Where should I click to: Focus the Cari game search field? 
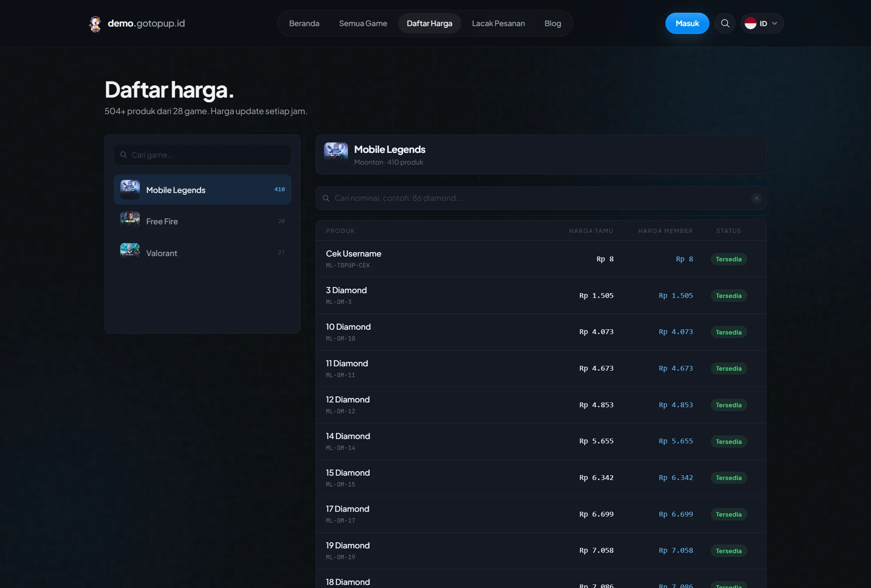pyautogui.click(x=203, y=155)
